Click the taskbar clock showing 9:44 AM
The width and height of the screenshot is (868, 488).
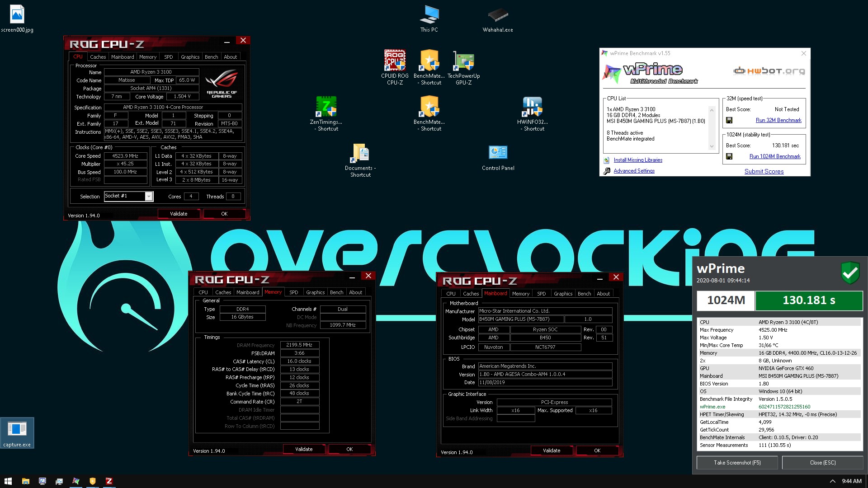point(852,481)
